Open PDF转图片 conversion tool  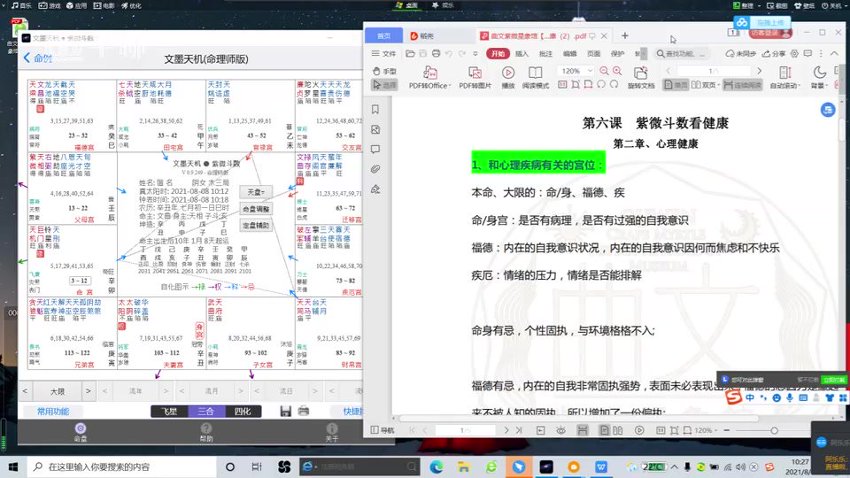pos(475,77)
